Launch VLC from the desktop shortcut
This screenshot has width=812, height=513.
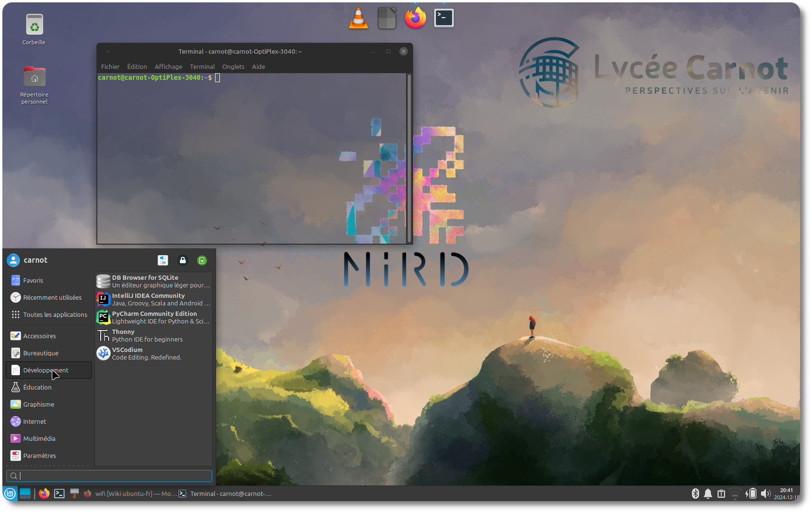(359, 18)
